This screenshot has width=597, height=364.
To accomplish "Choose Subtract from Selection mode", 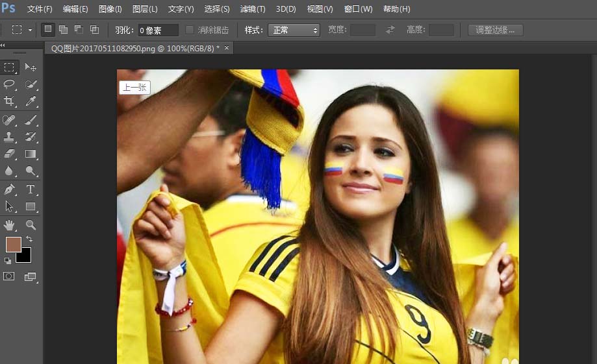I will 79,29.
